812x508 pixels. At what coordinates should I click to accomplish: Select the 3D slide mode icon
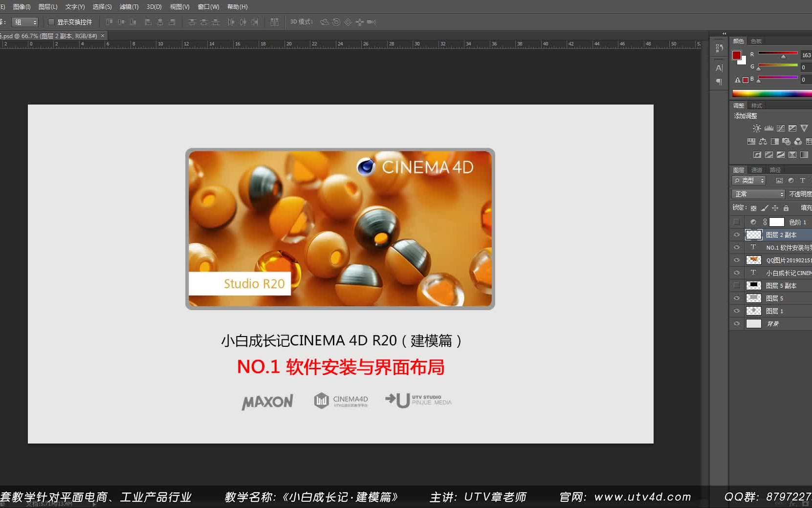[360, 22]
